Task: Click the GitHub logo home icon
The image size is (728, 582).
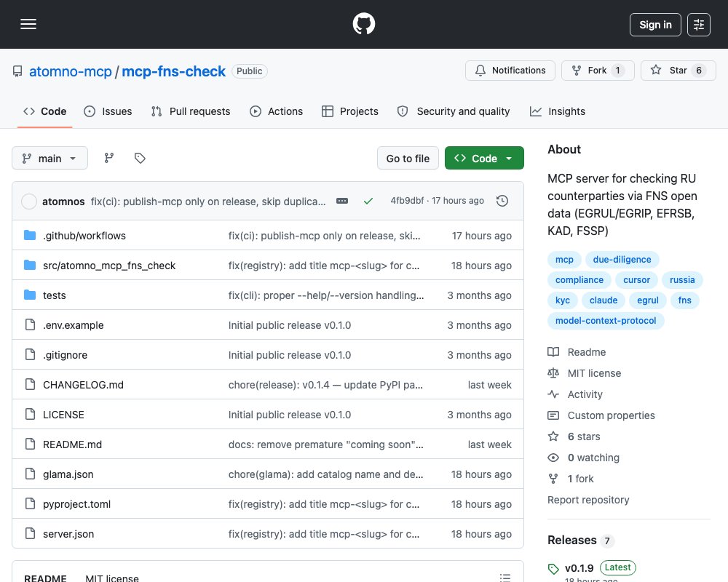Action: click(x=363, y=24)
